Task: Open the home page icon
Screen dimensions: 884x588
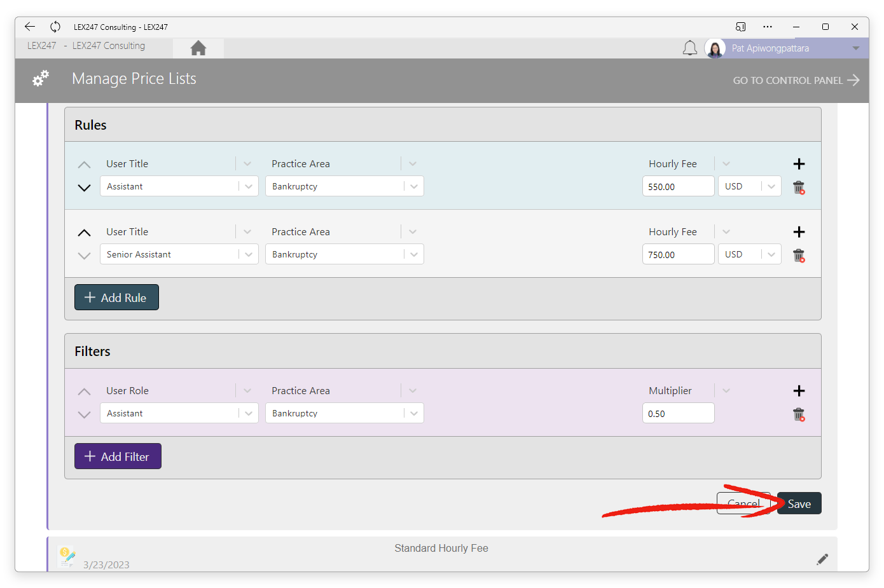Action: point(198,48)
